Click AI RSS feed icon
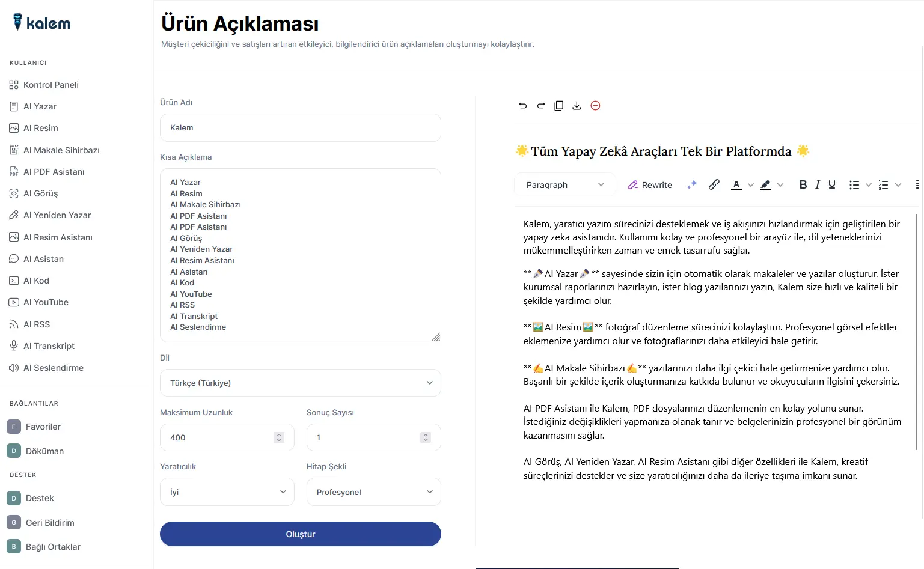Viewport: 924px width, 569px height. tap(14, 324)
